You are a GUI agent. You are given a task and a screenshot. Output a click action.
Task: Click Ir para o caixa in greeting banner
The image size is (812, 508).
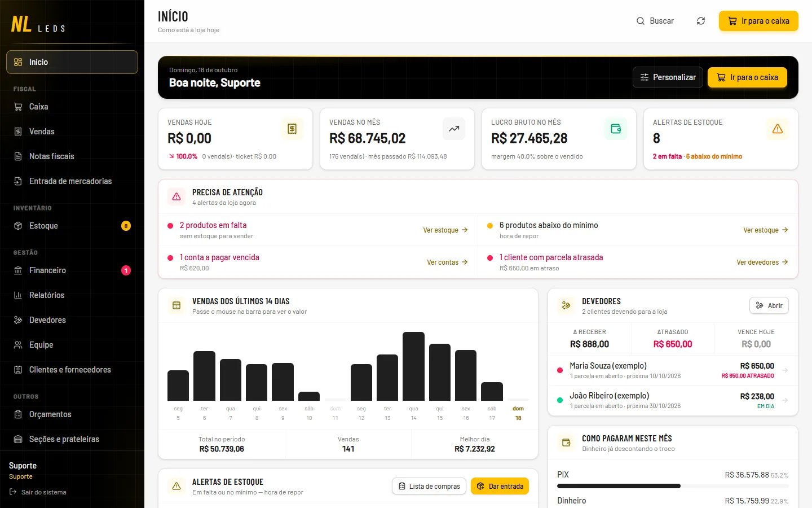[747, 77]
